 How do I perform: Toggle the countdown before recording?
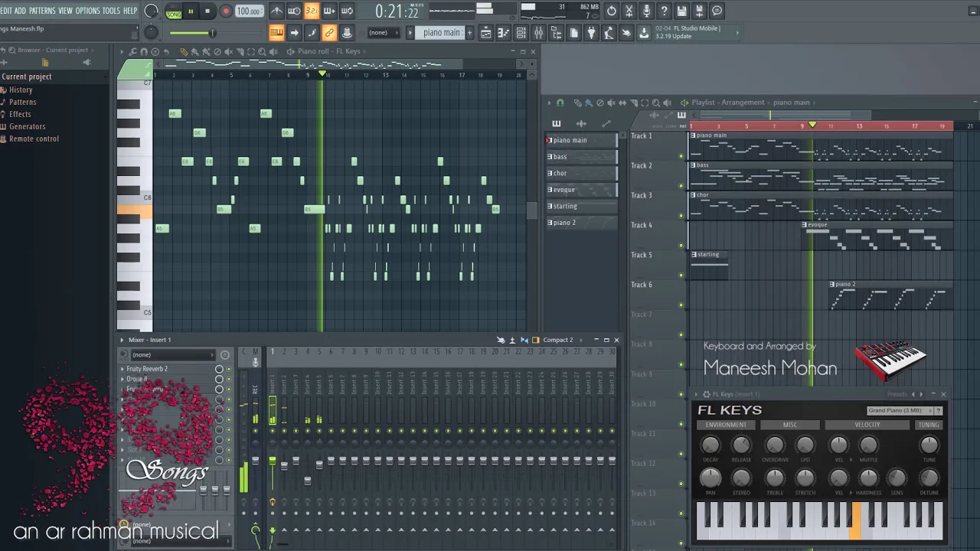pyautogui.click(x=312, y=11)
